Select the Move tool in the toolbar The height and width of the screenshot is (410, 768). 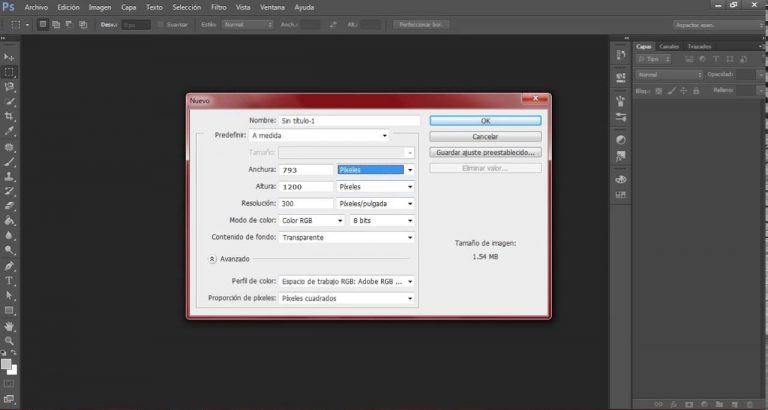tap(9, 58)
